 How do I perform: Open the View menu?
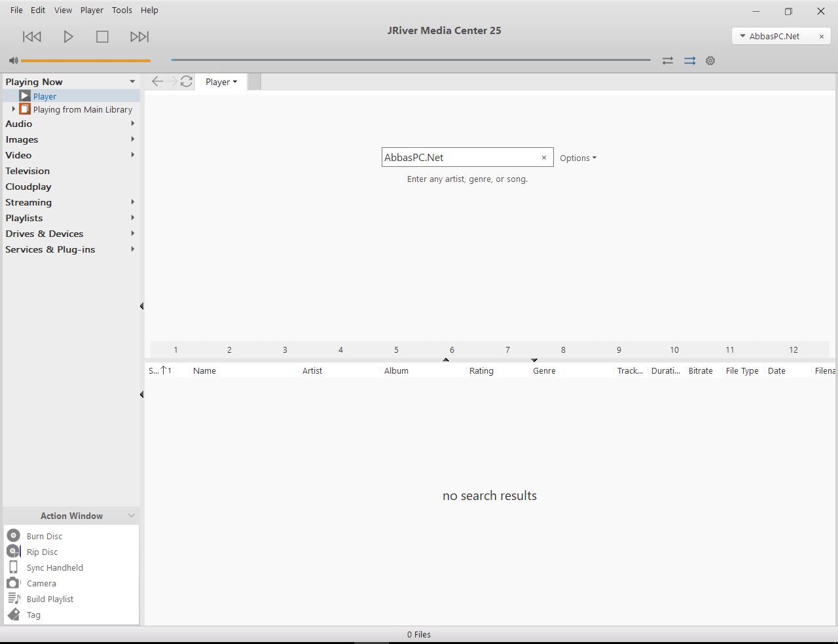coord(63,10)
